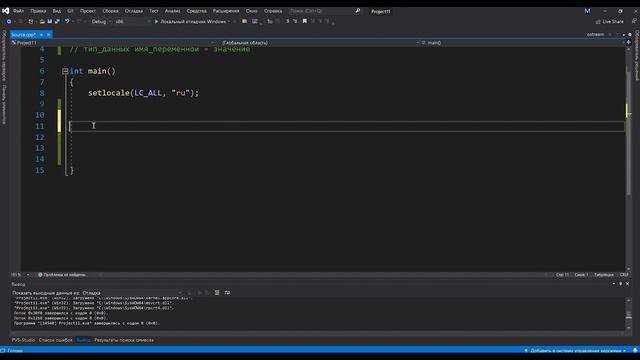Toggle word wrap in output panel
This screenshot has width=640, height=360.
(x=227, y=293)
